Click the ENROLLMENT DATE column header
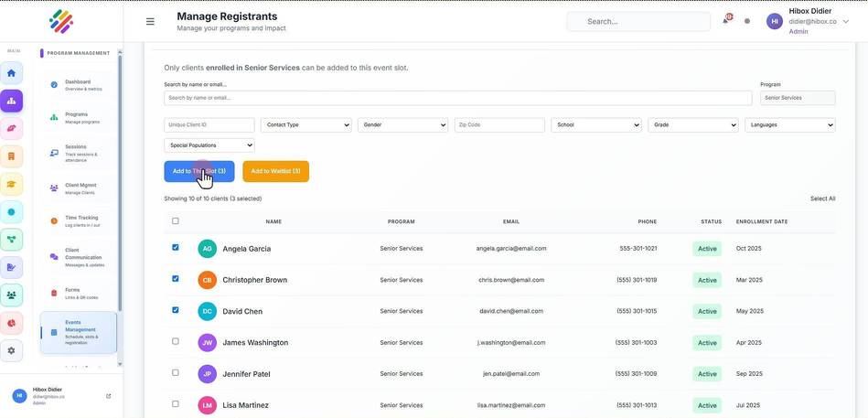This screenshot has width=868, height=418. coord(762,221)
